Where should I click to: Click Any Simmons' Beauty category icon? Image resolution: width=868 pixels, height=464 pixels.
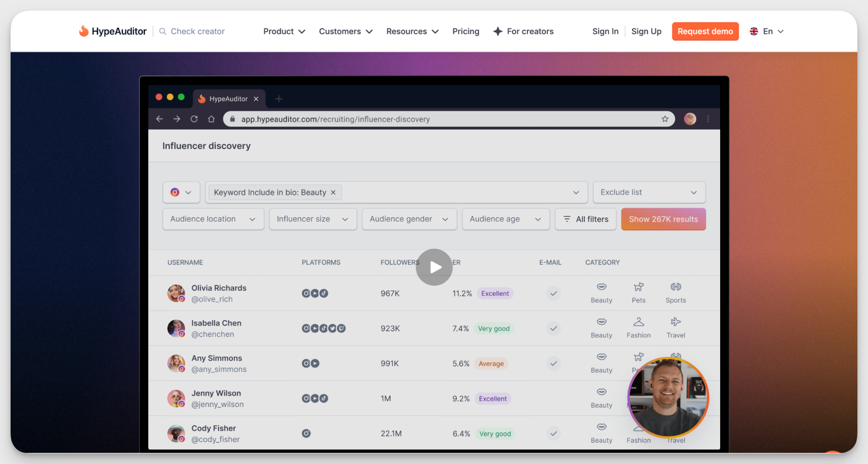(602, 357)
